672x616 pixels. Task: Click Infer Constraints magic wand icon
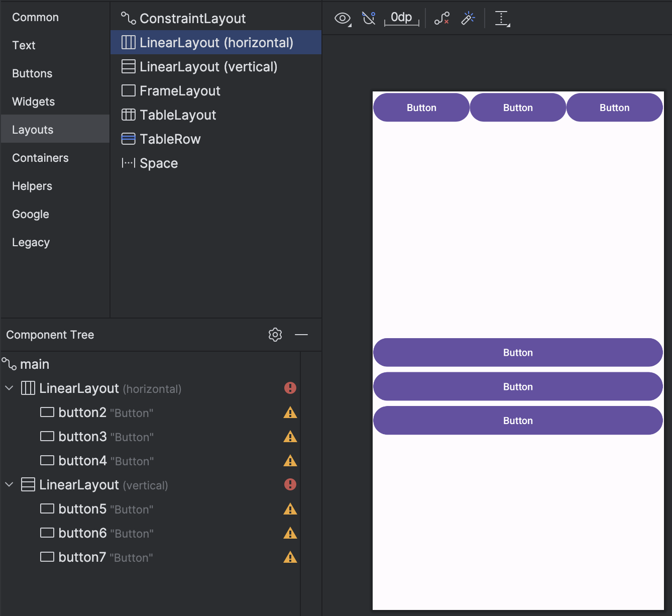point(468,19)
